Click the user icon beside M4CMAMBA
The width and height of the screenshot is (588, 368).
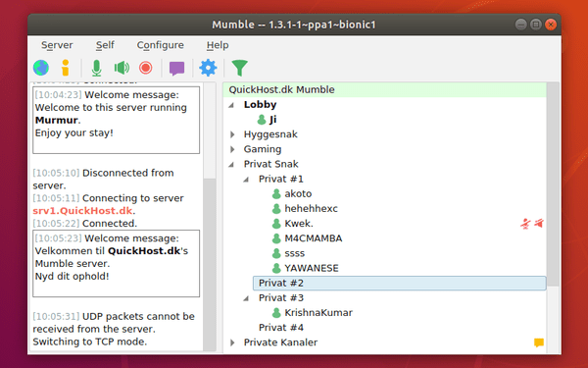[x=276, y=238]
